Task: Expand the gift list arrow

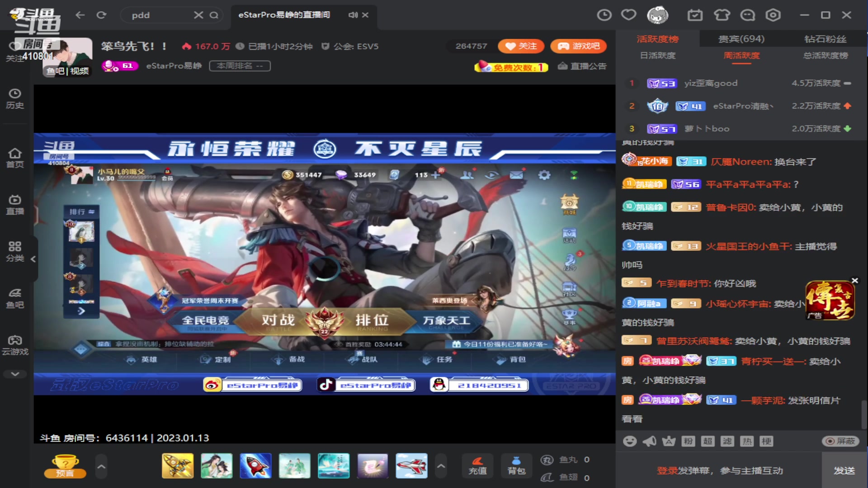Action: tap(441, 467)
